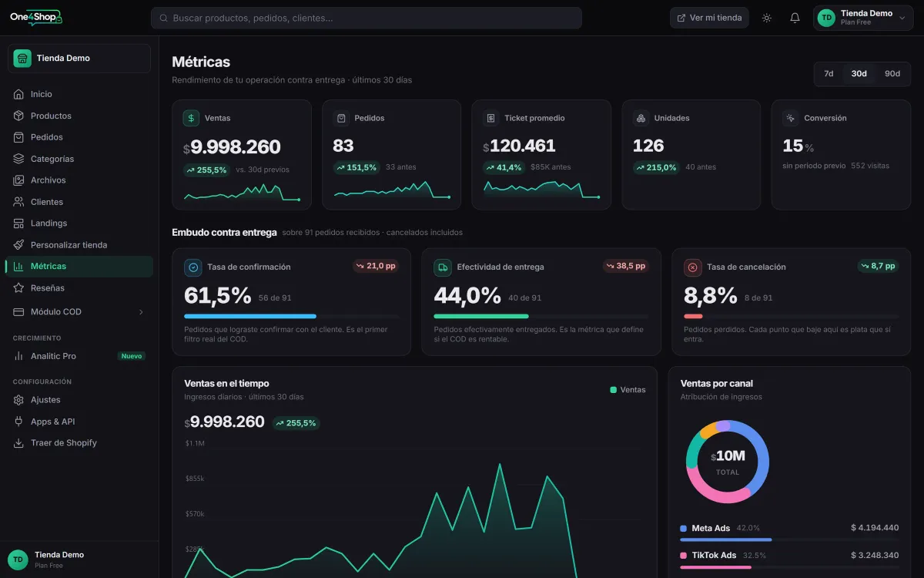Click the Ventas card sparkline
The width and height of the screenshot is (924, 578).
242,193
